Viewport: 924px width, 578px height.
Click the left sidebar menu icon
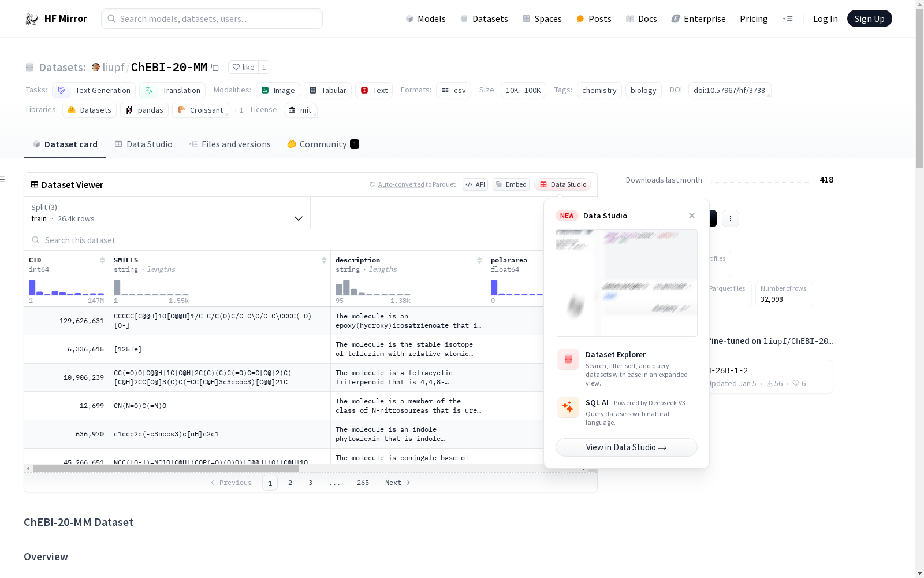click(x=3, y=179)
